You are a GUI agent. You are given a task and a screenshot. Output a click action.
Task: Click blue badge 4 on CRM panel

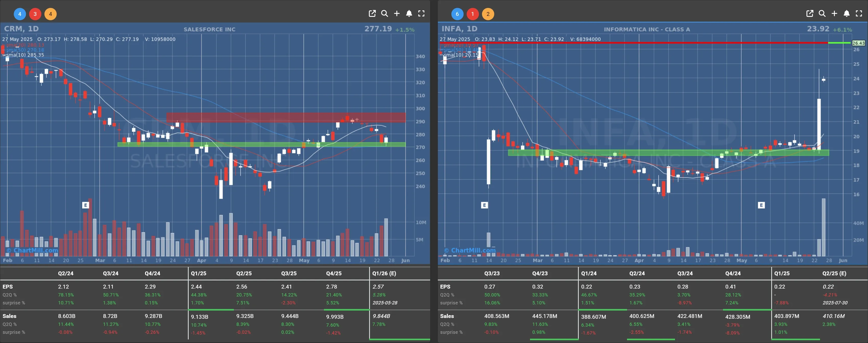coord(20,14)
